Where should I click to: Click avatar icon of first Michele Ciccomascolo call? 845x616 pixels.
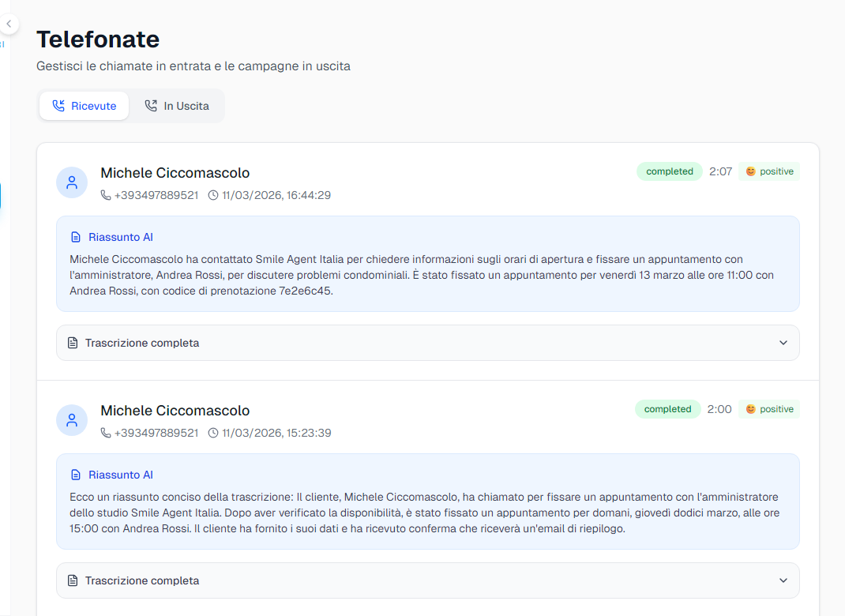point(72,182)
